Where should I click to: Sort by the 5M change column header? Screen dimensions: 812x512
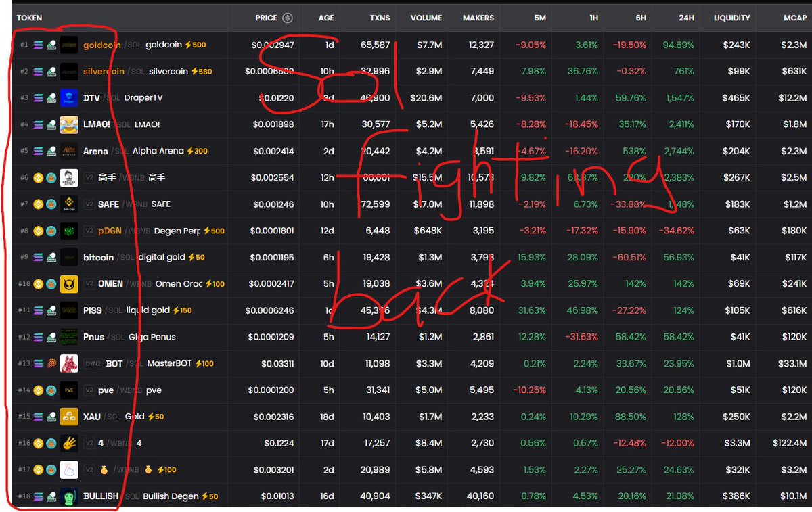pos(540,18)
